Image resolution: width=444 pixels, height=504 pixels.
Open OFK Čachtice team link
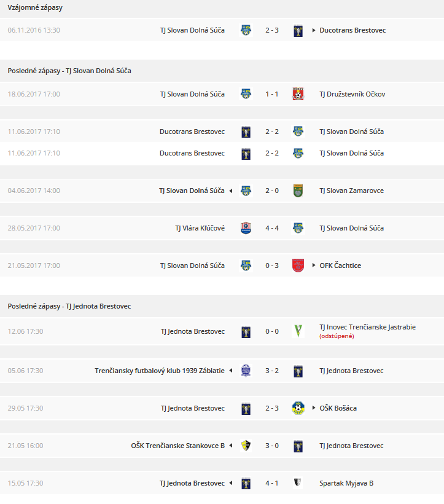(x=340, y=266)
